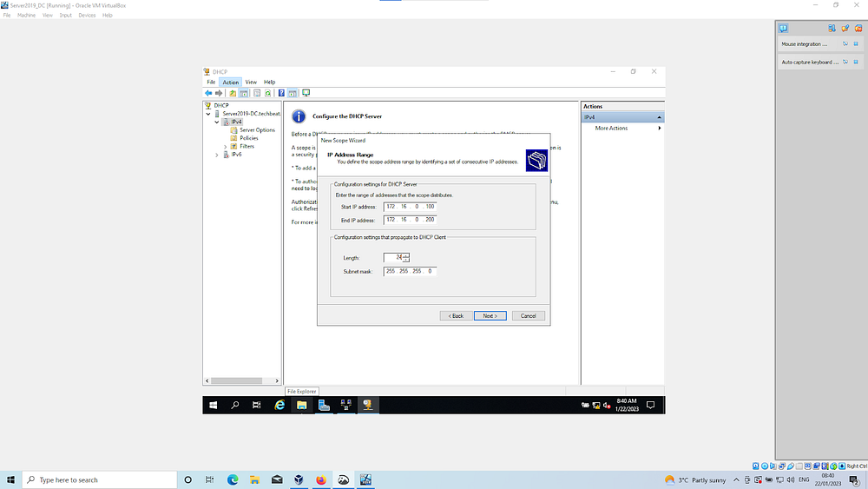This screenshot has height=489, width=868.
Task: Click the Subnet mask field
Action: click(x=411, y=271)
